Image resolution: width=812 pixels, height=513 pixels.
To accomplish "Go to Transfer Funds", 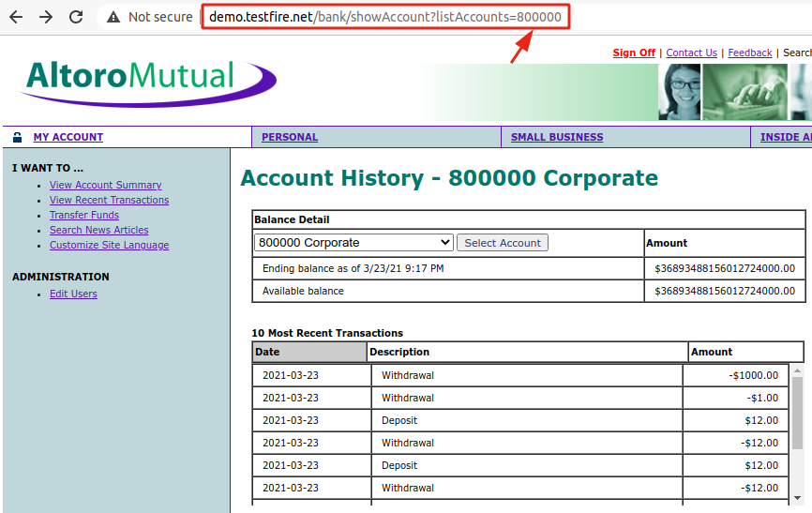I will click(84, 215).
